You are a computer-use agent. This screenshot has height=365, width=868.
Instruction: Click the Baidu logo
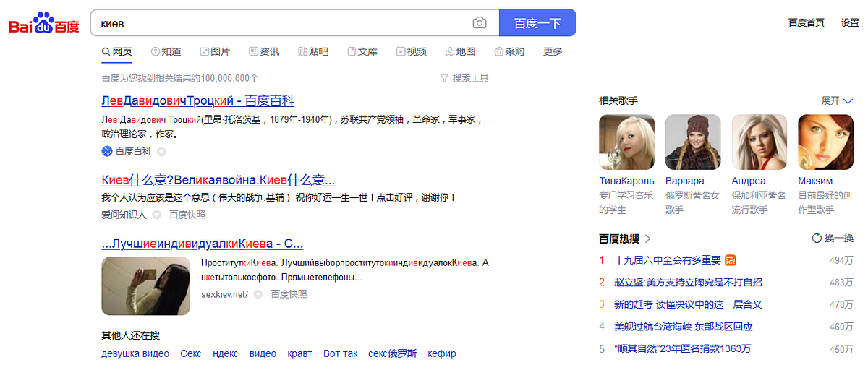tap(43, 23)
